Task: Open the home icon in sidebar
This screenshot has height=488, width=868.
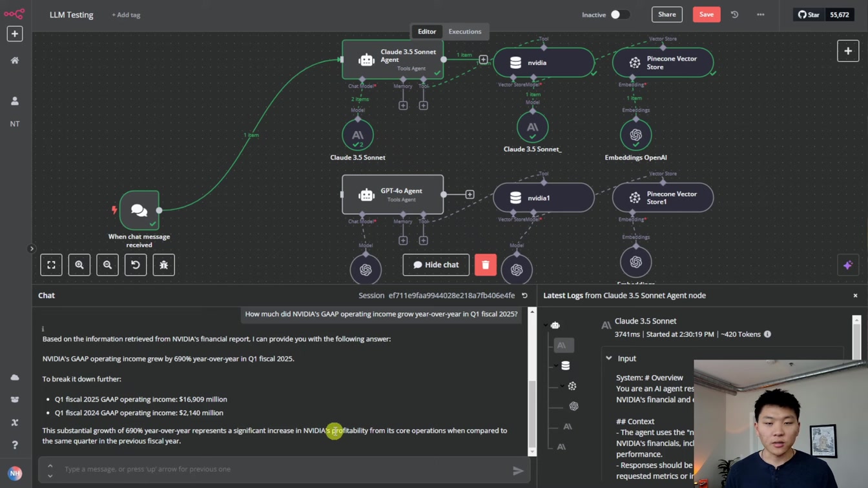Action: click(x=15, y=60)
